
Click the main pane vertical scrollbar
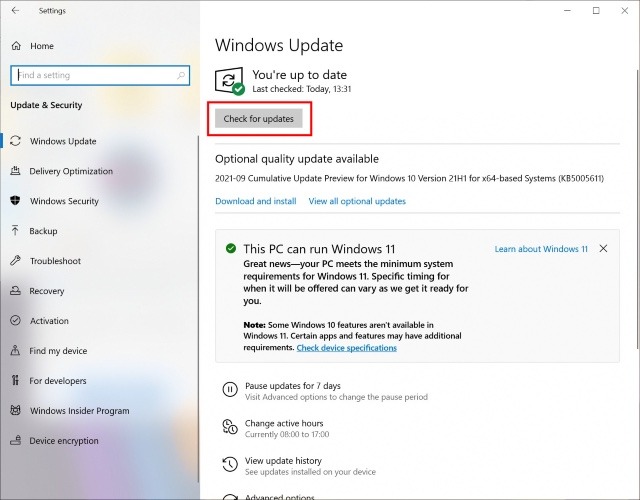(x=637, y=209)
